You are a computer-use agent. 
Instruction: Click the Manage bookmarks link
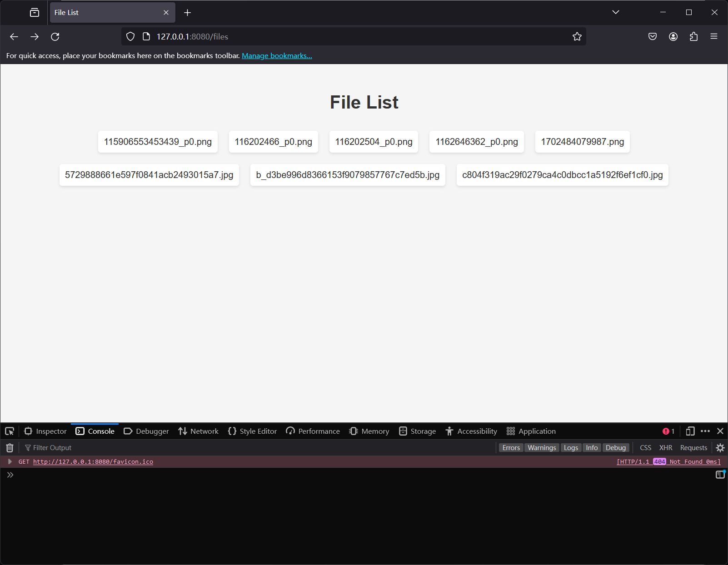[277, 56]
